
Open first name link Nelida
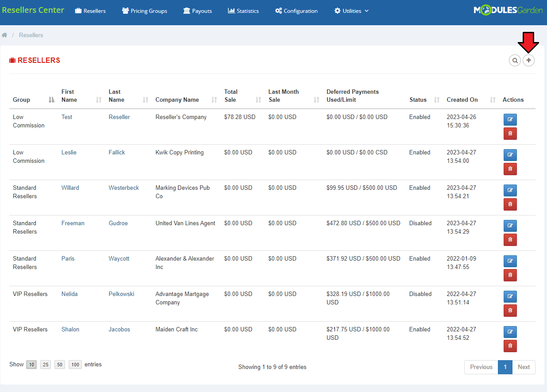69,294
